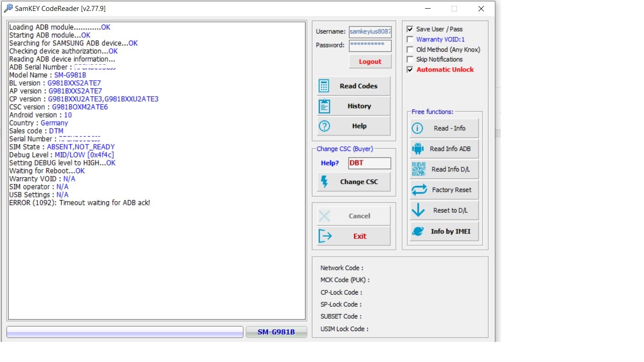Click the down arrow icon on Reset to D/L

click(418, 210)
